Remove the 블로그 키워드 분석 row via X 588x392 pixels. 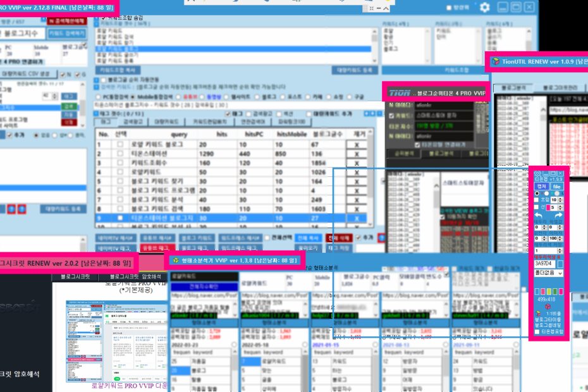click(x=357, y=200)
